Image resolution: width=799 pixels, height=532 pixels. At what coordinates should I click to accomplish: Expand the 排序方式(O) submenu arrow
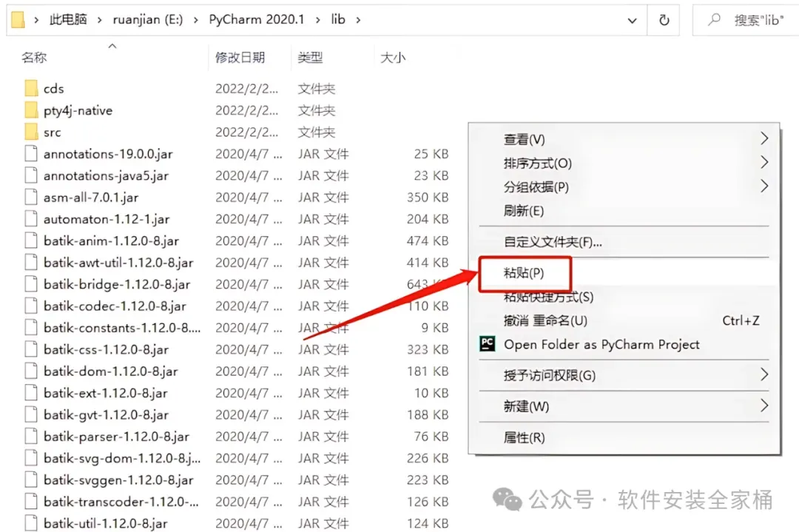[763, 162]
